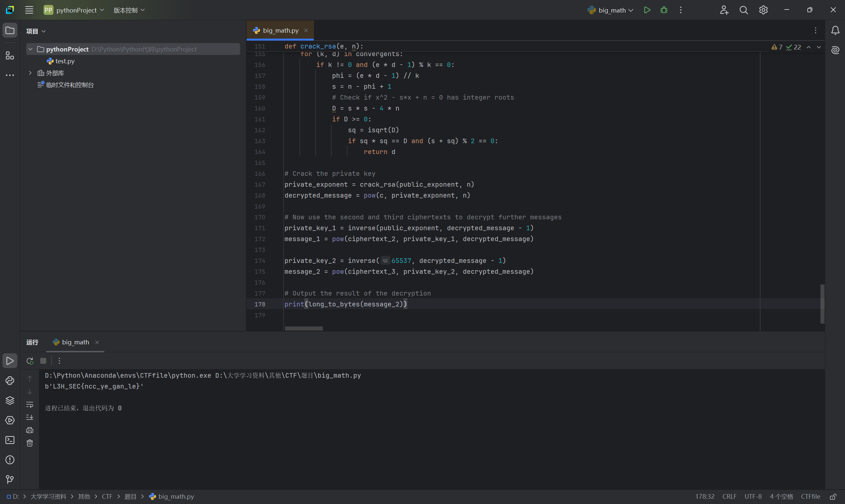Toggle scroll to end in console
Image resolution: width=845 pixels, height=504 pixels.
(x=30, y=417)
